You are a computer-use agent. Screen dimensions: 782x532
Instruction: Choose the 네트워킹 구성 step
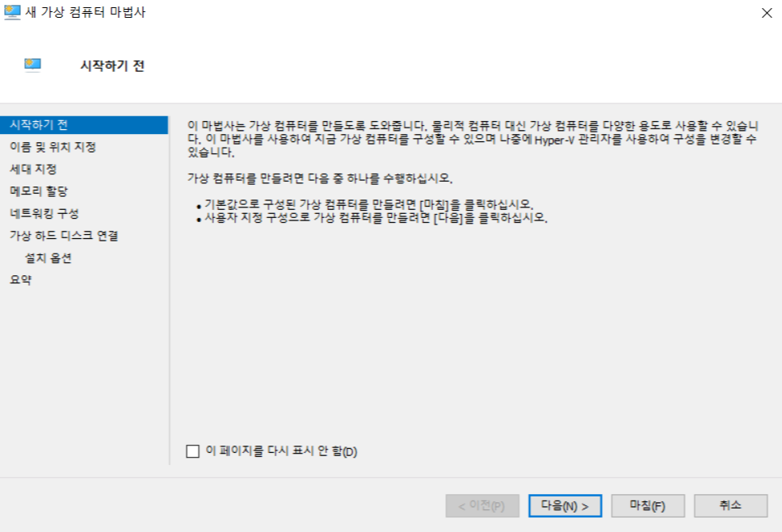tap(44, 213)
